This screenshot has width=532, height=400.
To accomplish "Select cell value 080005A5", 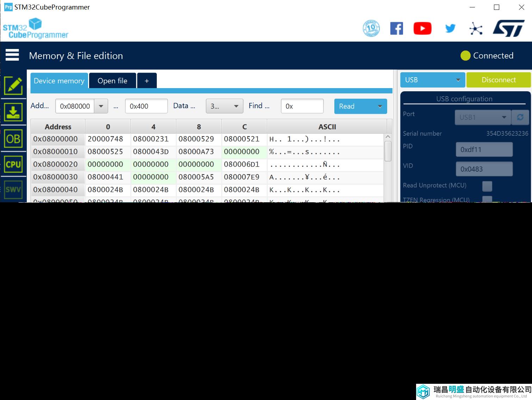I will [199, 177].
